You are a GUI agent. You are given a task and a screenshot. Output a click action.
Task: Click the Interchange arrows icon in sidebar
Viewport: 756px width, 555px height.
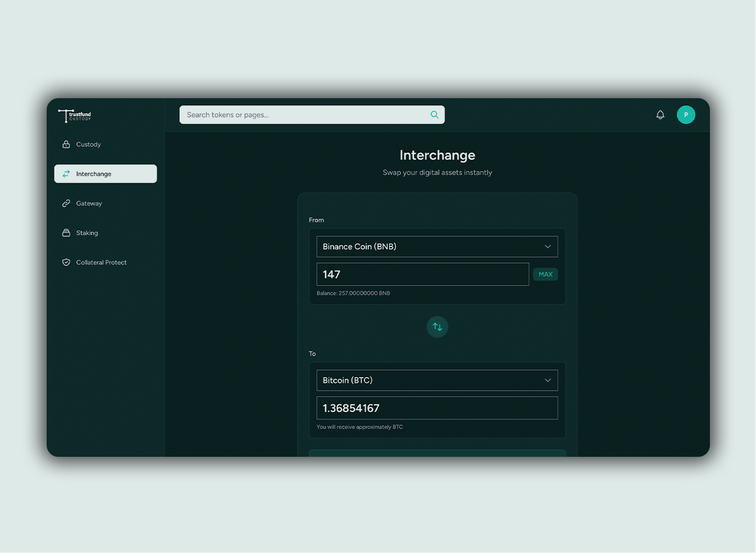click(66, 174)
